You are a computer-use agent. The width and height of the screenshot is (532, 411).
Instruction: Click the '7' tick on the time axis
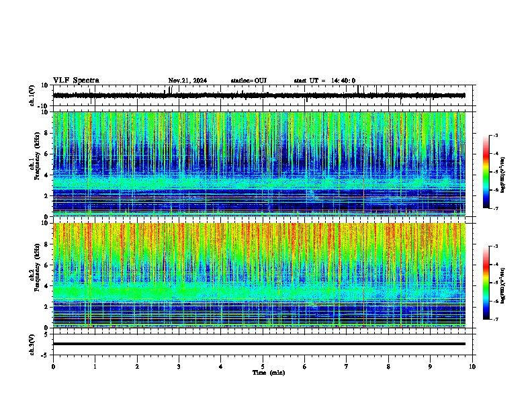click(347, 367)
